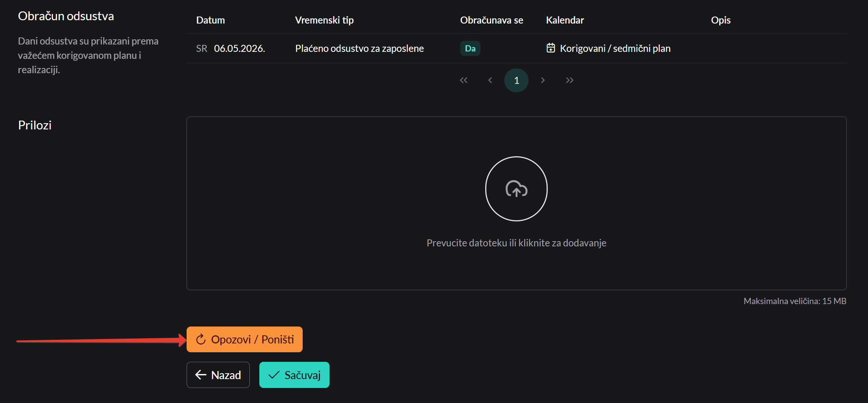Image resolution: width=868 pixels, height=403 pixels.
Task: Open the Korigovani / sedmični plan entry
Action: tap(615, 48)
